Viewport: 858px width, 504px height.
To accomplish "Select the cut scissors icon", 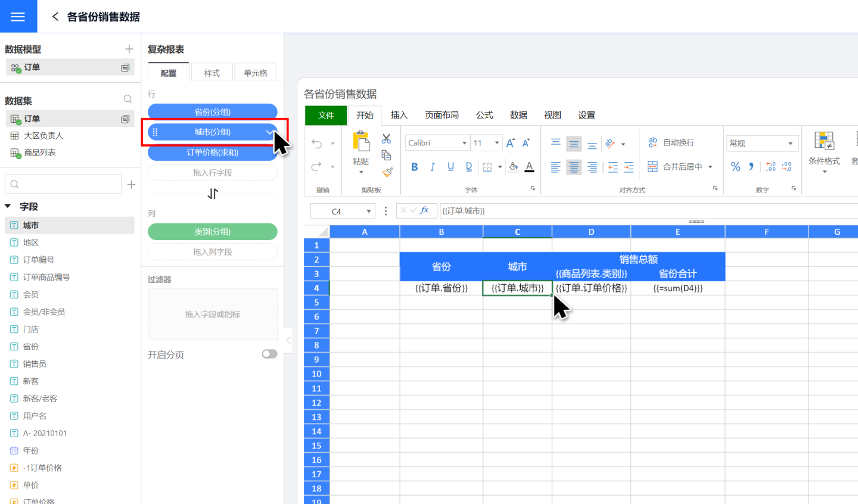I will (387, 139).
